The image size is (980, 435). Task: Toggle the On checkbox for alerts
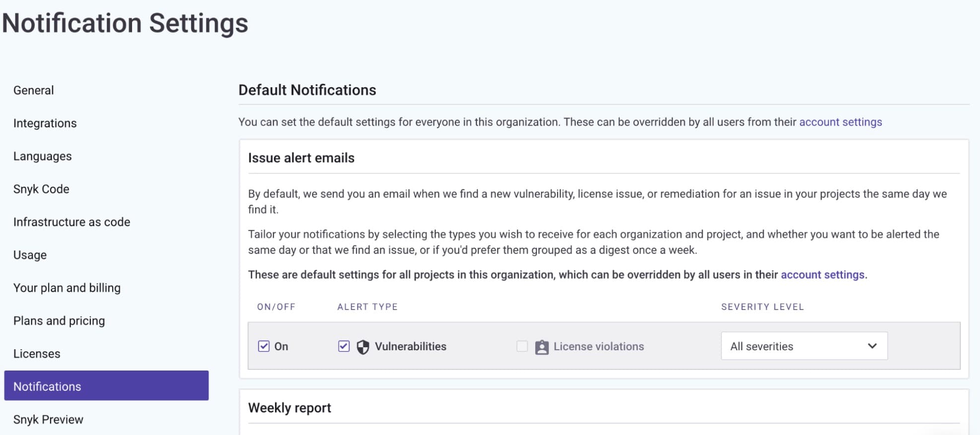tap(264, 346)
